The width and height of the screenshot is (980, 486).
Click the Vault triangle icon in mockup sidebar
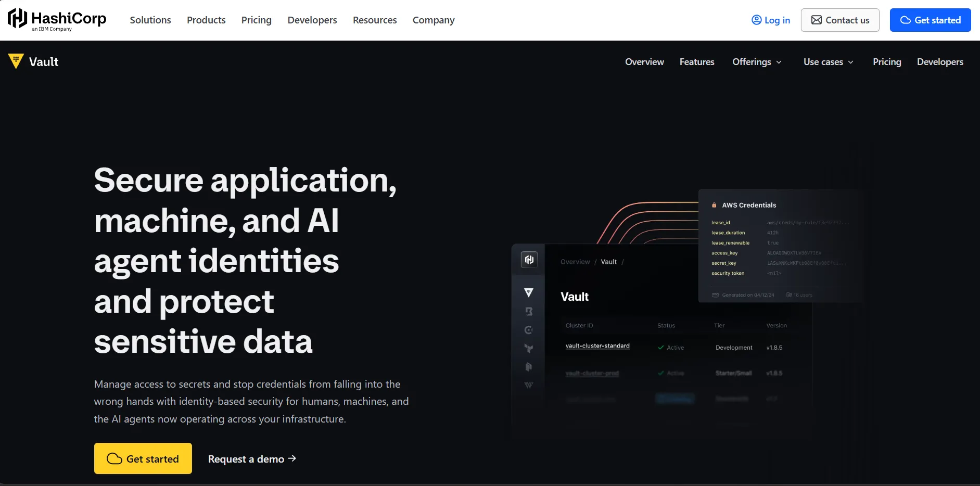[529, 292]
